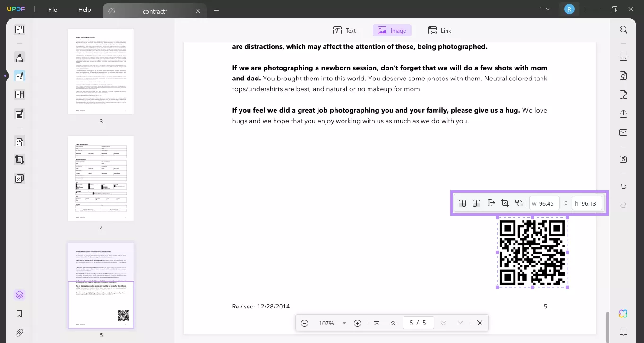
Task: Click Save as Other icon
Action: (x=624, y=159)
